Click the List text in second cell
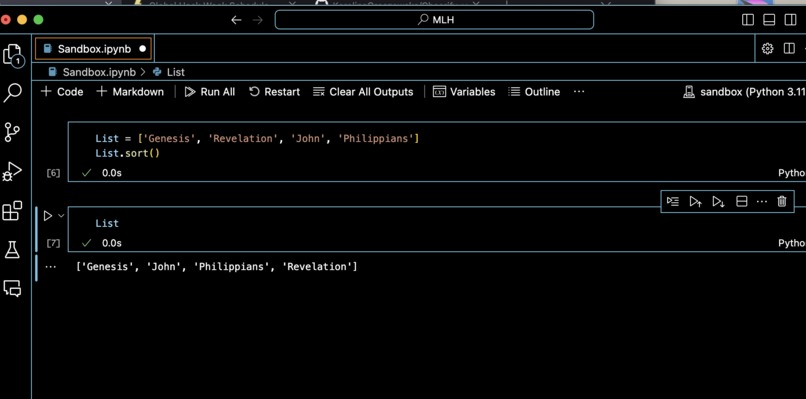This screenshot has height=399, width=806. coord(107,223)
